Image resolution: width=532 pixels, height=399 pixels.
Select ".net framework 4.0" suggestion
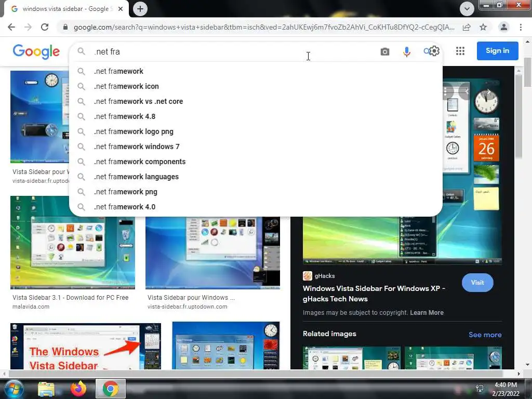(x=256, y=207)
